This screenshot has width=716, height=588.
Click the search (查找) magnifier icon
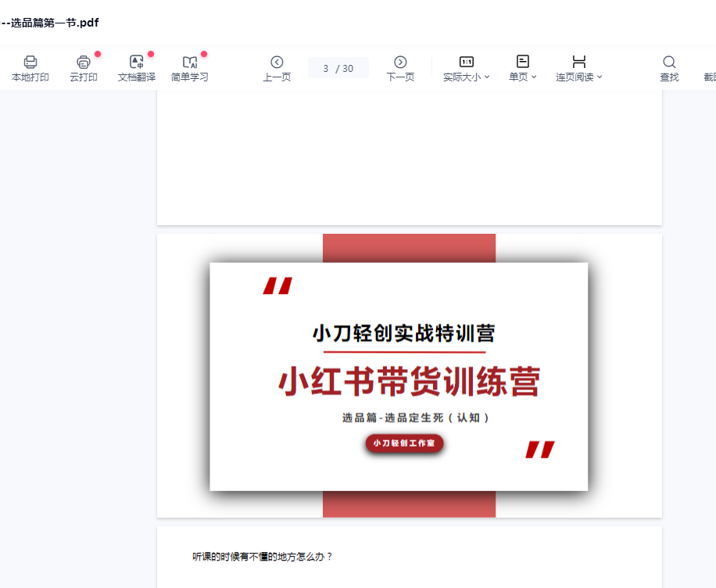pyautogui.click(x=669, y=62)
